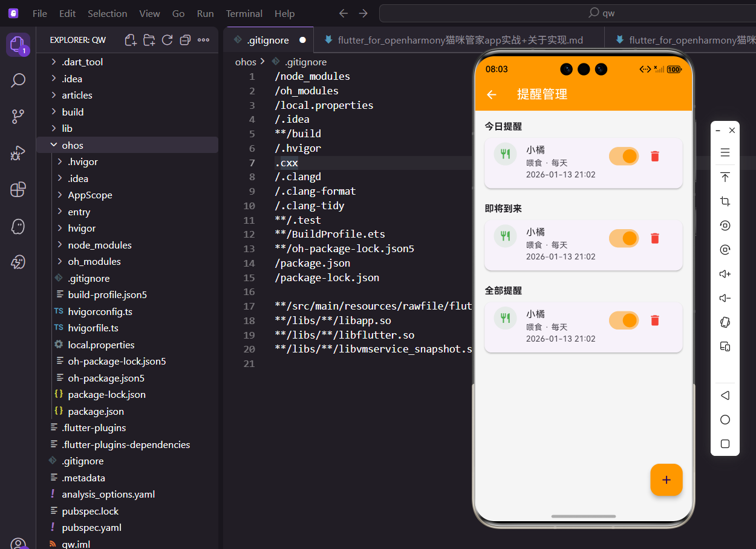Image resolution: width=756 pixels, height=549 pixels.
Task: Delete the reminder under 全部提醒
Action: point(654,320)
